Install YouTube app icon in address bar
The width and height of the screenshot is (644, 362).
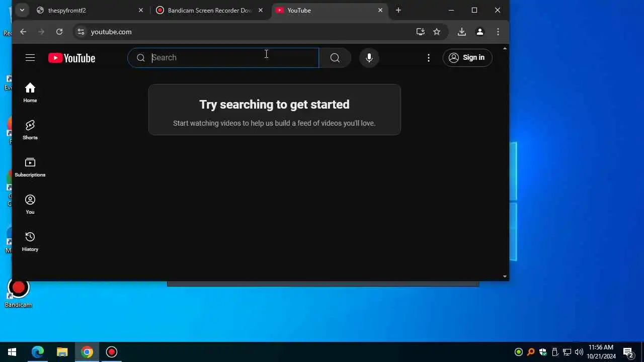point(421,32)
